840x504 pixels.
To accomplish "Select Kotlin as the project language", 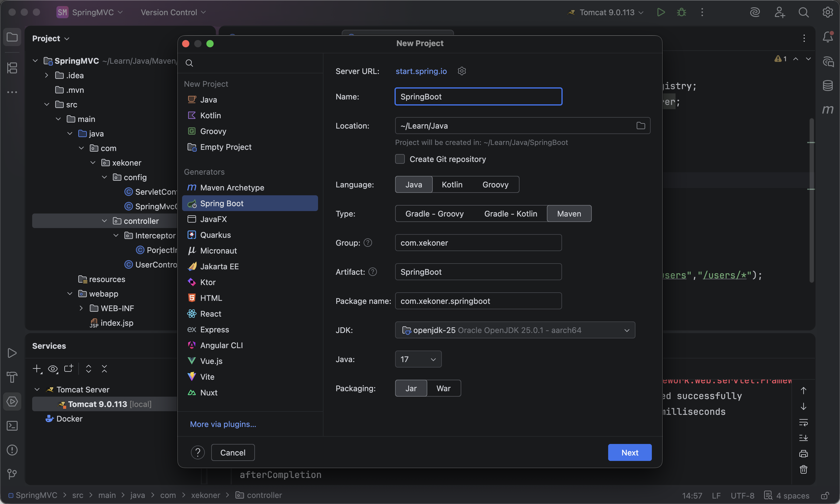I will (452, 184).
